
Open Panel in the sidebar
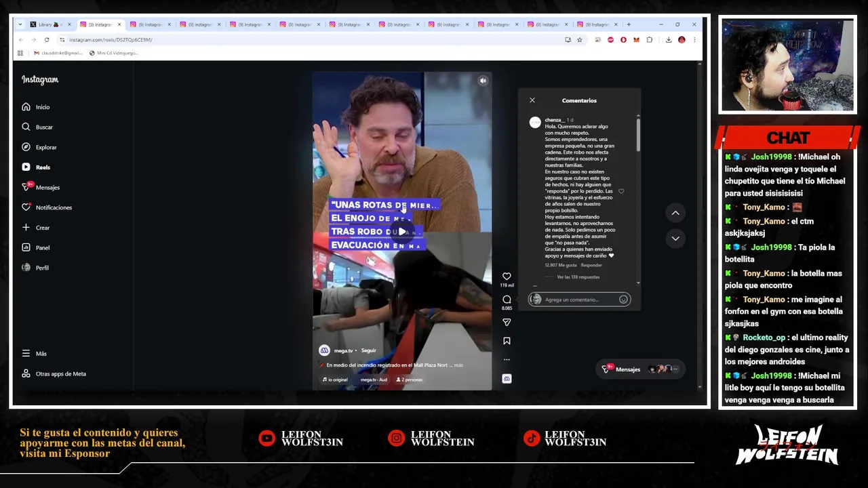(x=35, y=247)
